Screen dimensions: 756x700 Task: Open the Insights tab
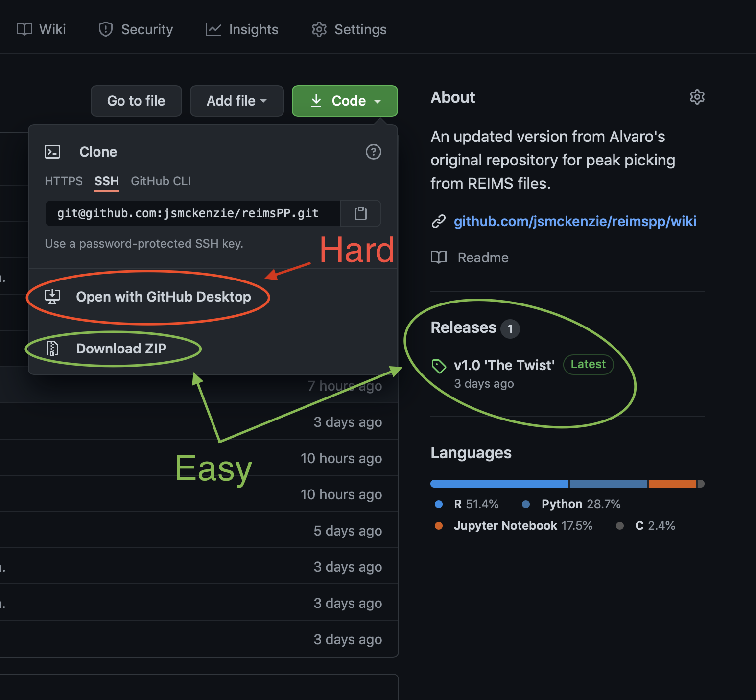tap(242, 29)
